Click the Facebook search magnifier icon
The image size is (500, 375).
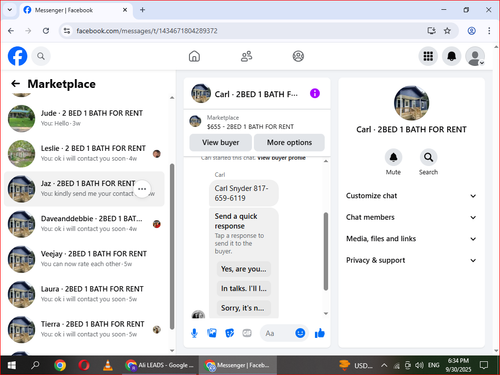[41, 56]
